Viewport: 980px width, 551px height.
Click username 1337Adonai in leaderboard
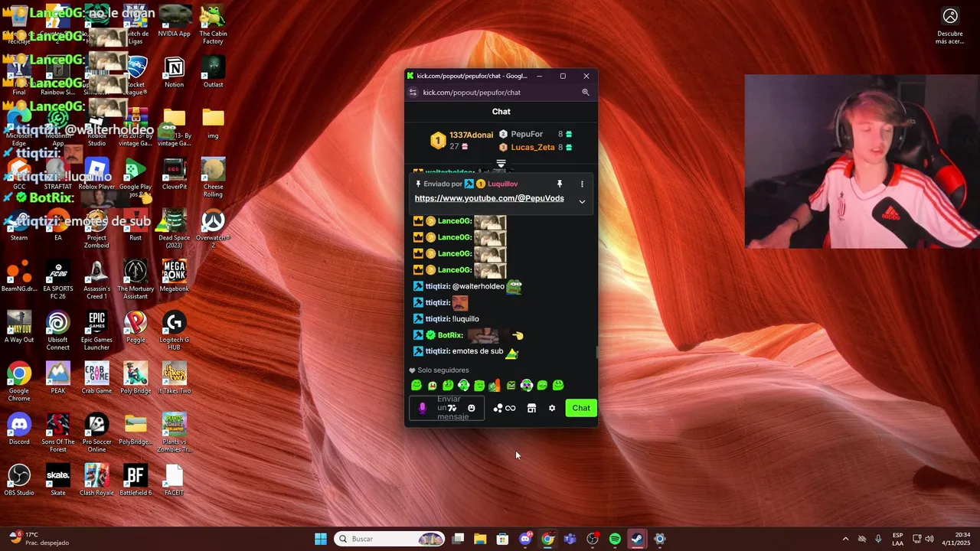[x=471, y=135]
